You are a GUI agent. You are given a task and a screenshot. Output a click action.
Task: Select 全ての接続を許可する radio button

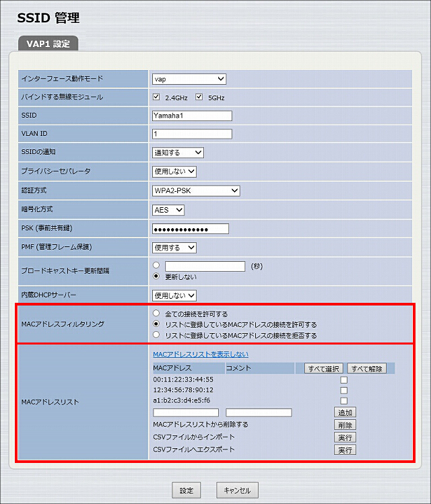[x=156, y=313]
